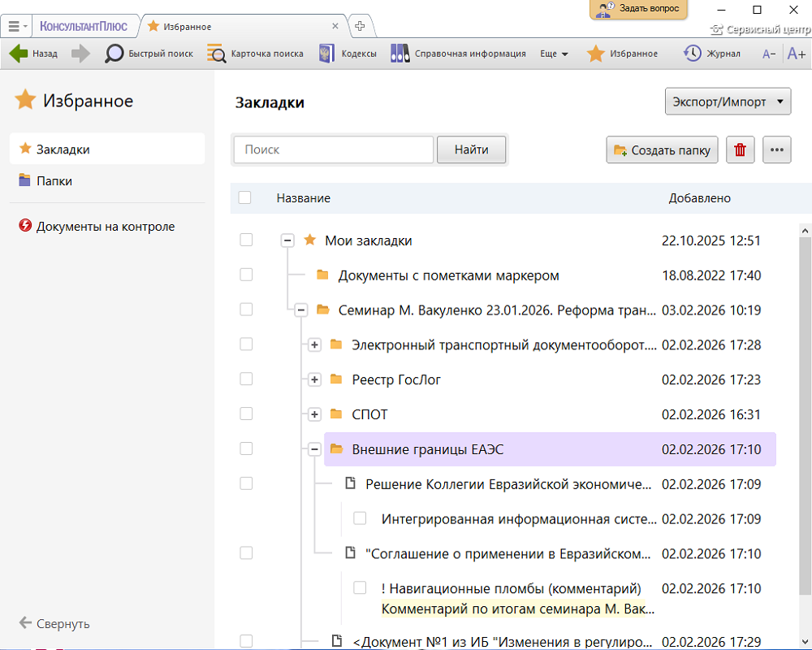Click the green Back arrow icon

tap(19, 54)
